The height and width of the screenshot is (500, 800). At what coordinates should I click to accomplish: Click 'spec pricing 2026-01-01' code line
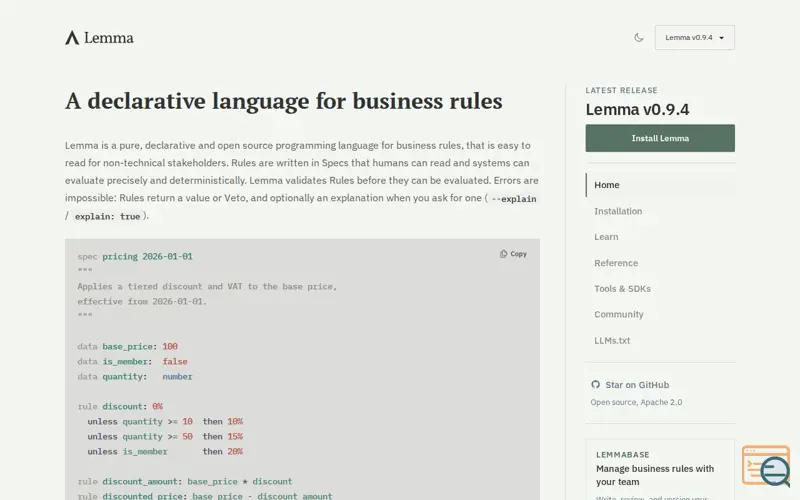click(135, 256)
